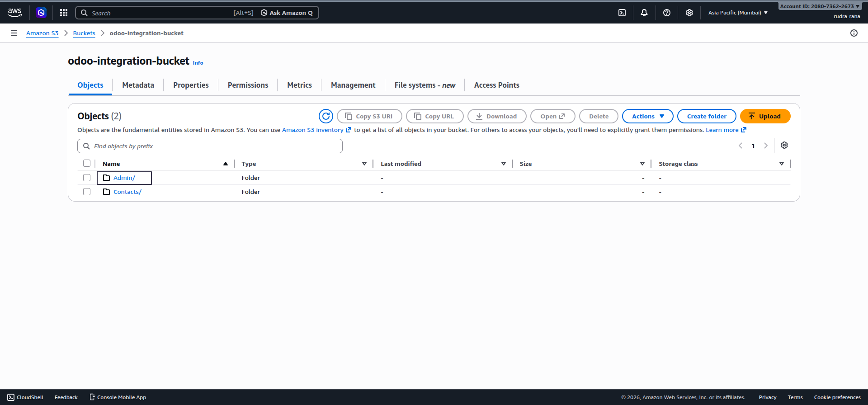This screenshot has width=868, height=405.
Task: Open the help question mark menu
Action: 667,13
